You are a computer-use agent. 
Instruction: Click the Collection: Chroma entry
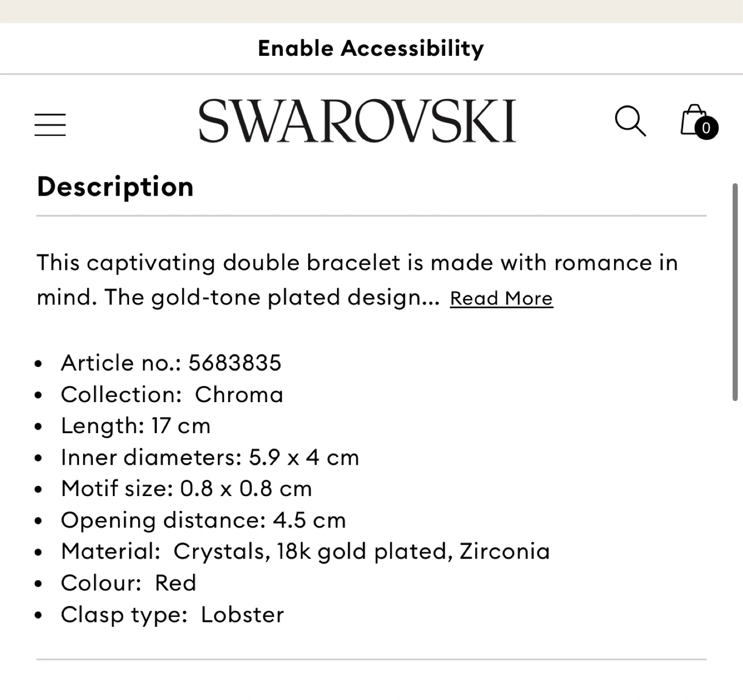click(172, 395)
